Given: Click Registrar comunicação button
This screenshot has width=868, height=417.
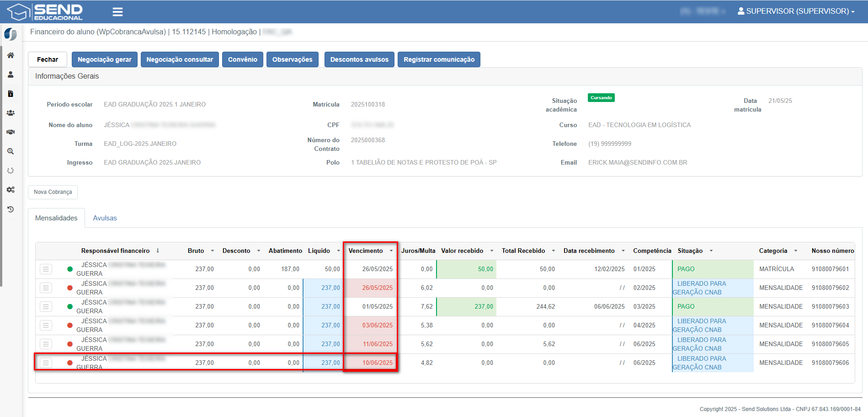Looking at the screenshot, I should tap(439, 59).
